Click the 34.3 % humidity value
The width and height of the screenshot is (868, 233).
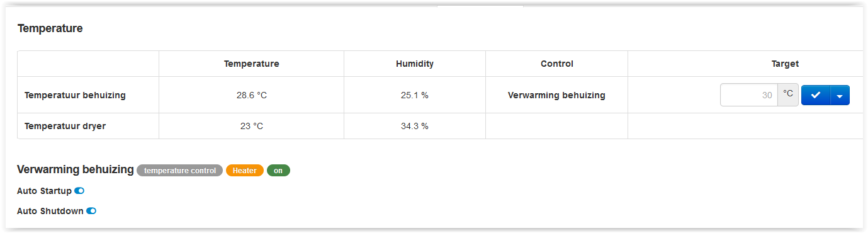(x=415, y=126)
